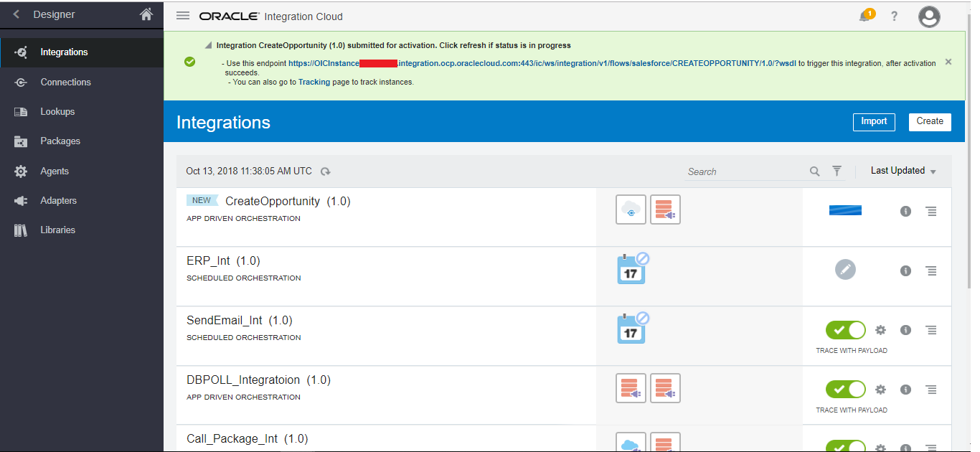Click the Oracle Integration Cloud logo
This screenshot has height=452, width=980.
coord(270,17)
